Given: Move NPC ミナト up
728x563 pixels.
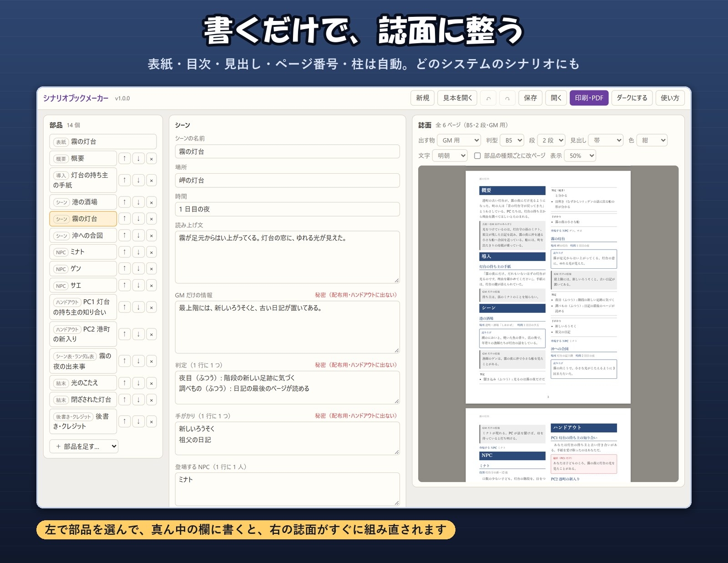Looking at the screenshot, I should [125, 252].
